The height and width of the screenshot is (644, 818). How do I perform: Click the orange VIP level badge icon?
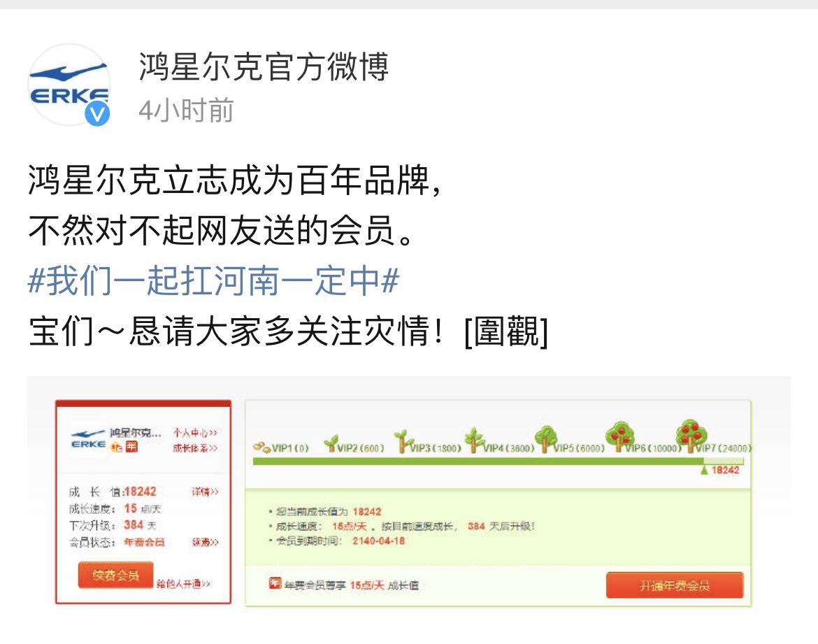117,448
